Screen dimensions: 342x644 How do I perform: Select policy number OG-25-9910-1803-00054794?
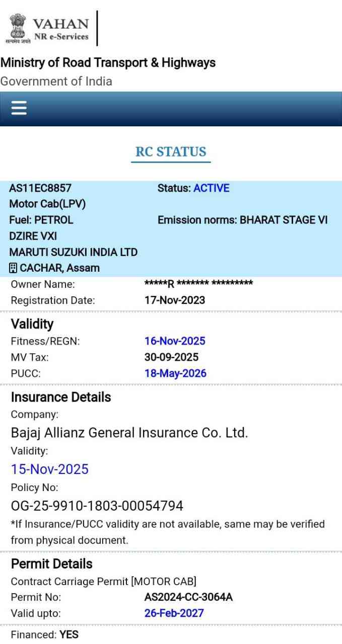(x=97, y=506)
